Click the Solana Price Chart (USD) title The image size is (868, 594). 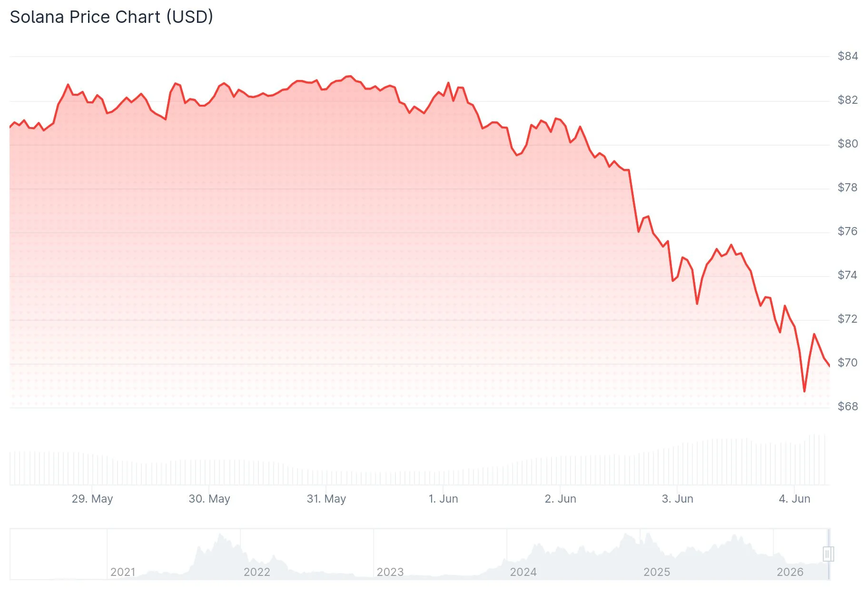coord(111,17)
